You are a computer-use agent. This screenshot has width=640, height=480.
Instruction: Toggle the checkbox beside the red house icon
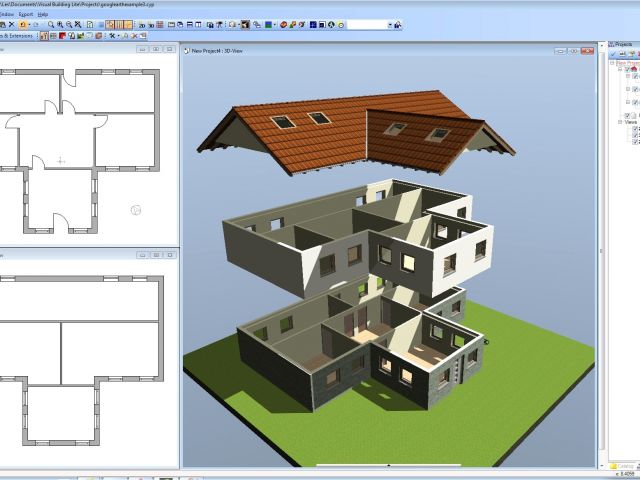tap(627, 69)
